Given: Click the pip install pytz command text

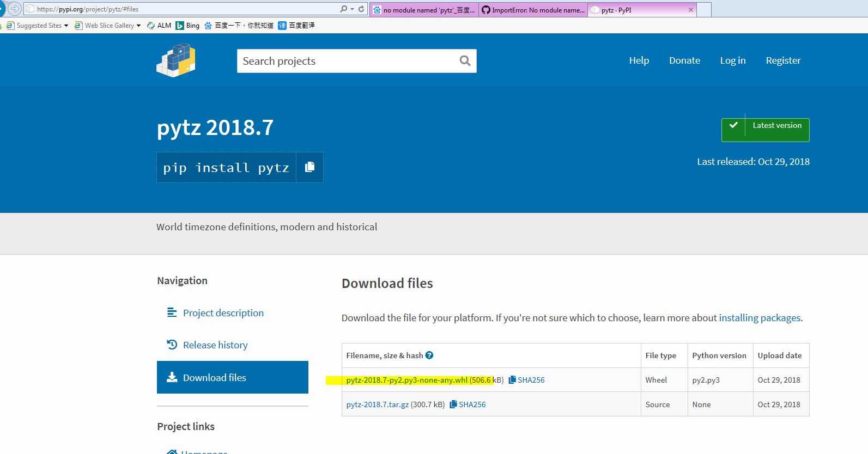Looking at the screenshot, I should click(226, 168).
